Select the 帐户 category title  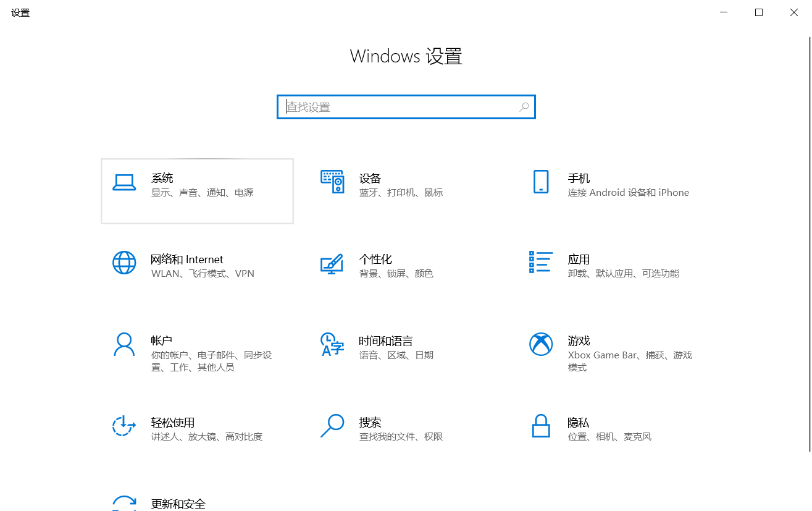pyautogui.click(x=161, y=341)
